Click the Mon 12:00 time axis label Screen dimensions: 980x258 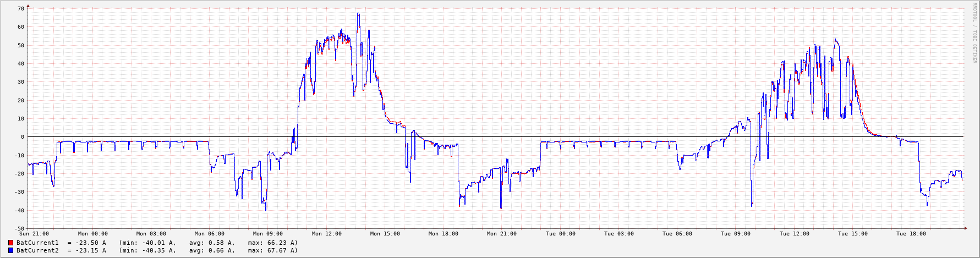coord(326,234)
